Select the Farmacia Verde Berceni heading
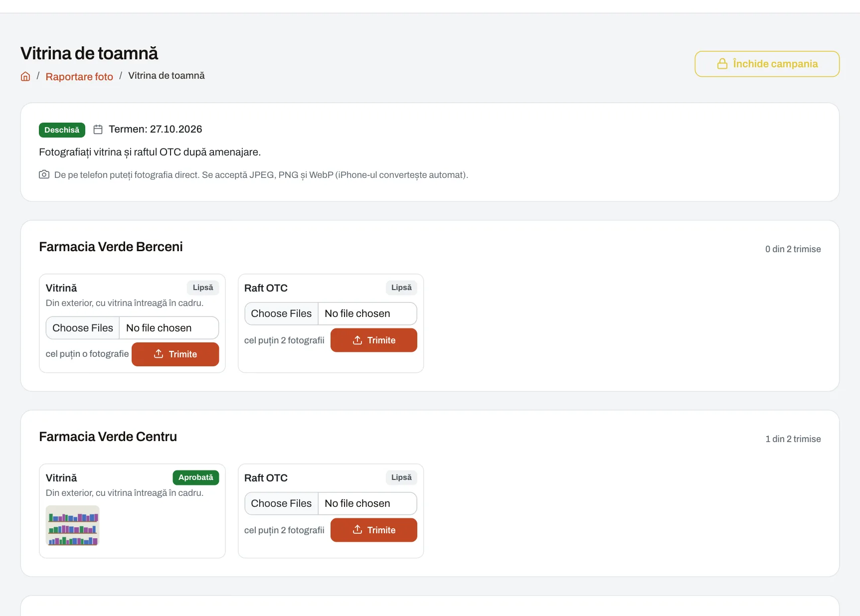This screenshot has height=616, width=860. (111, 247)
